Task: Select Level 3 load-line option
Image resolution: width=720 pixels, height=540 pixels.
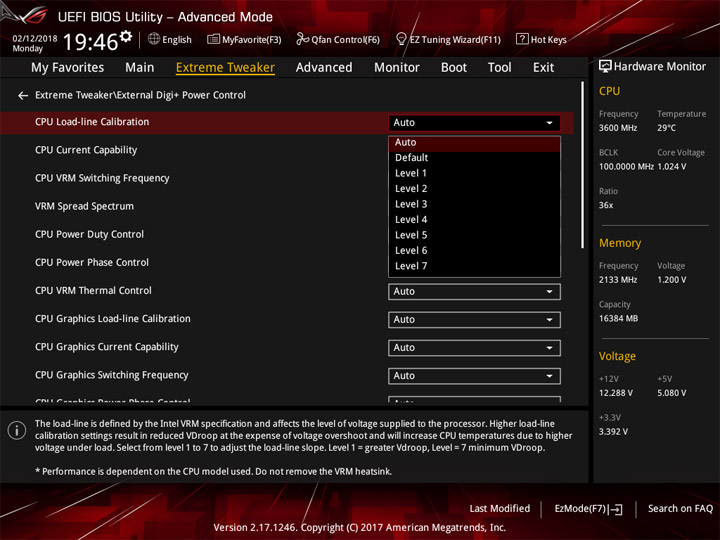Action: (x=474, y=204)
